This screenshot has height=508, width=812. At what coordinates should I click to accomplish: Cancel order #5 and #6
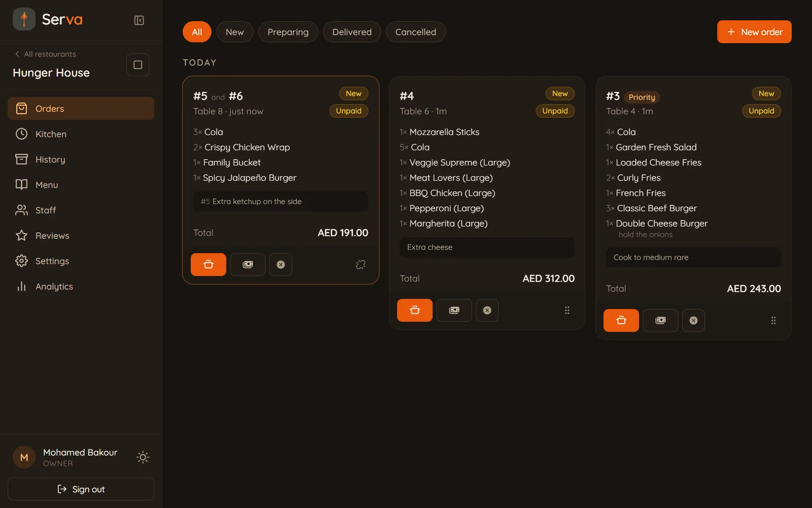[281, 265]
